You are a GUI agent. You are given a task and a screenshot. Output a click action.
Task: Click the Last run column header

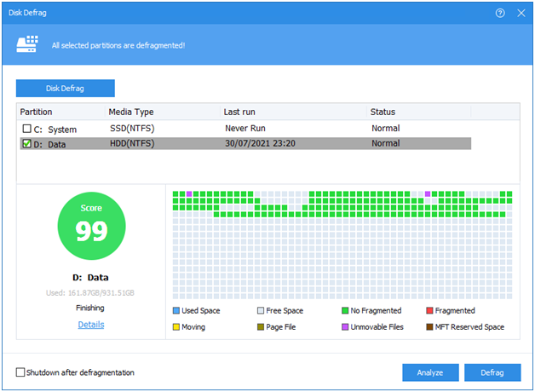[239, 112]
